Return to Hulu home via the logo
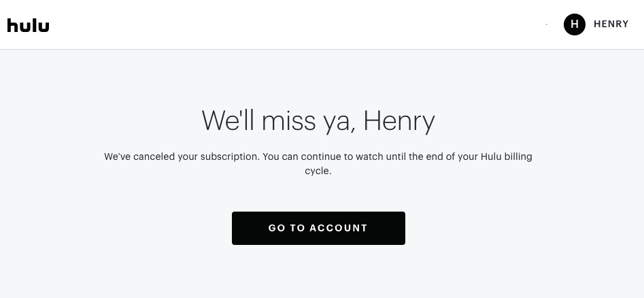Screen dimensions: 644x298 coord(28,25)
